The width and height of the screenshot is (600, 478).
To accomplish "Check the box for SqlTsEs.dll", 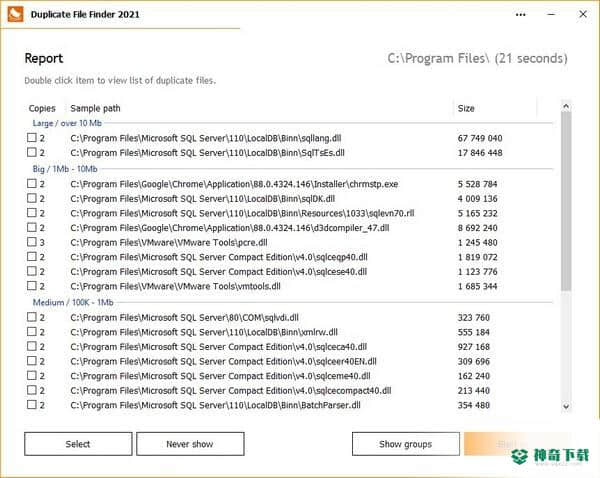I will [x=32, y=152].
